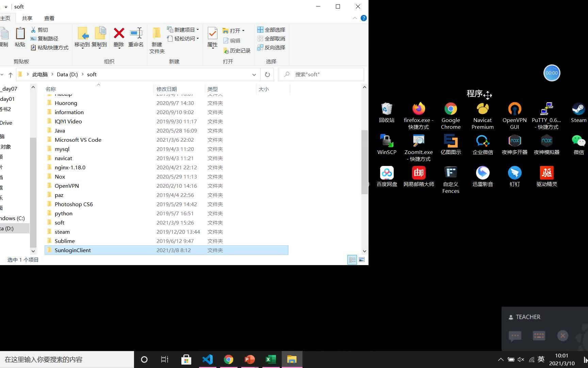Select the 网易邮箱大师 desktop icon
The height and width of the screenshot is (368, 588).
point(419,177)
